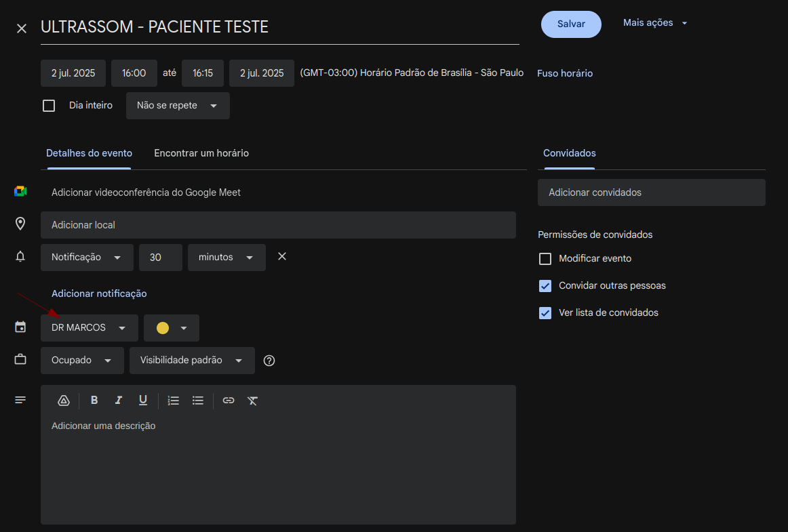The width and height of the screenshot is (788, 532).
Task: Switch to Encontrar um horário tab
Action: [201, 153]
